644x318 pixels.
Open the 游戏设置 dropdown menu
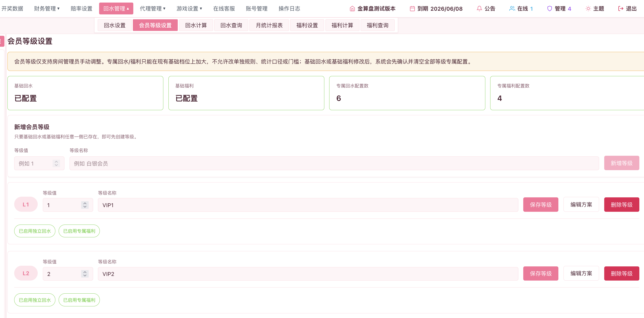(189, 9)
